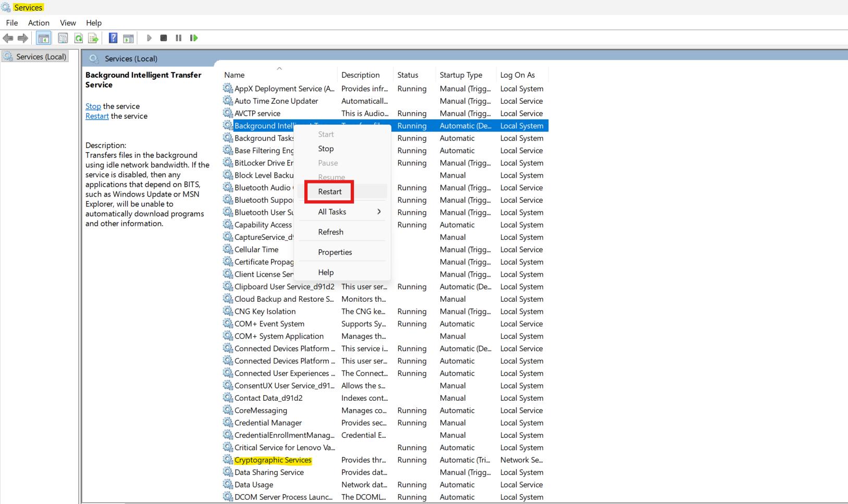Choose Restart in the context menu
Image resolution: width=848 pixels, height=504 pixels.
point(330,192)
